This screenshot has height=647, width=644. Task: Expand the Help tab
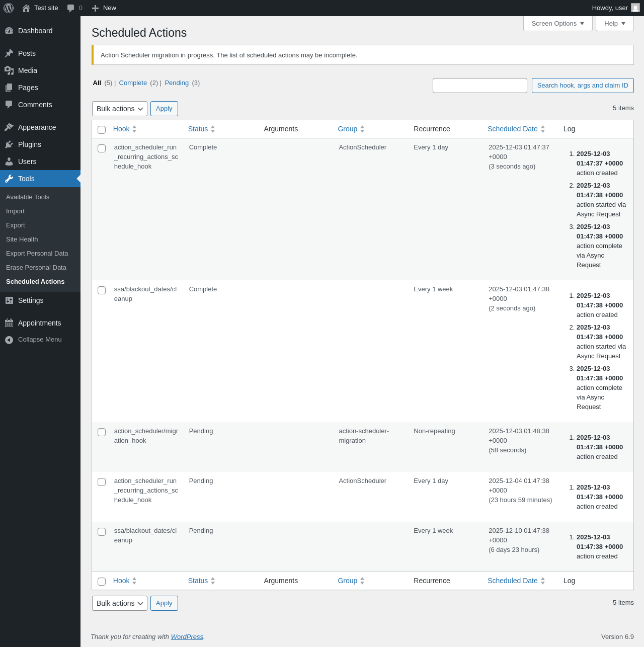614,24
